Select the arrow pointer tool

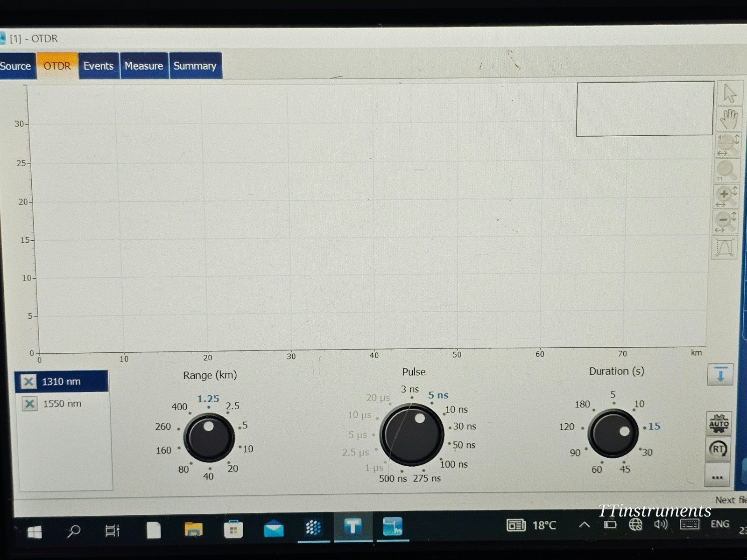tap(729, 94)
